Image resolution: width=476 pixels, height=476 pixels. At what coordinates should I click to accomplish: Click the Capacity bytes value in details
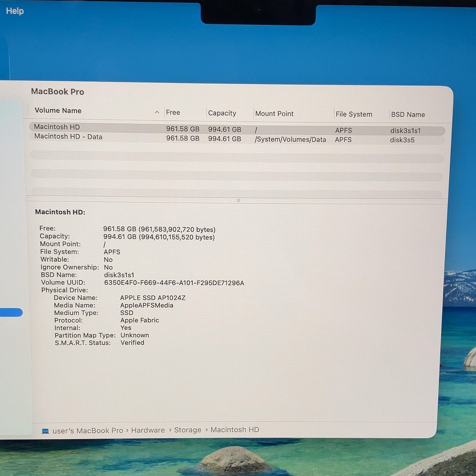point(159,237)
